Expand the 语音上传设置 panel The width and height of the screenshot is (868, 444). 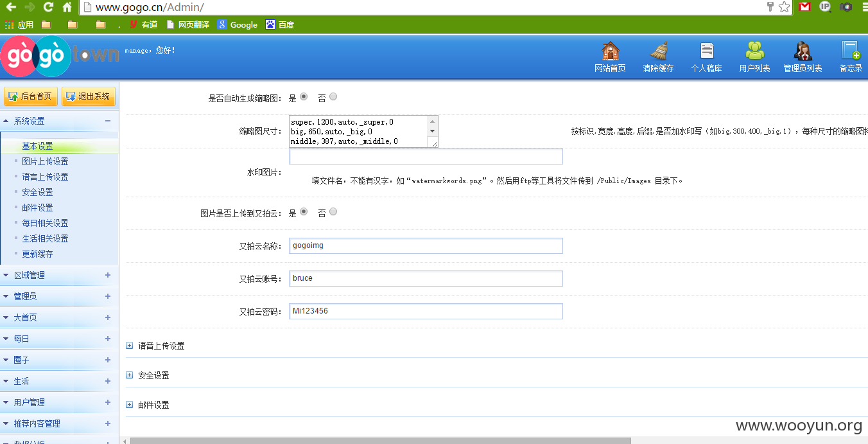pos(129,346)
